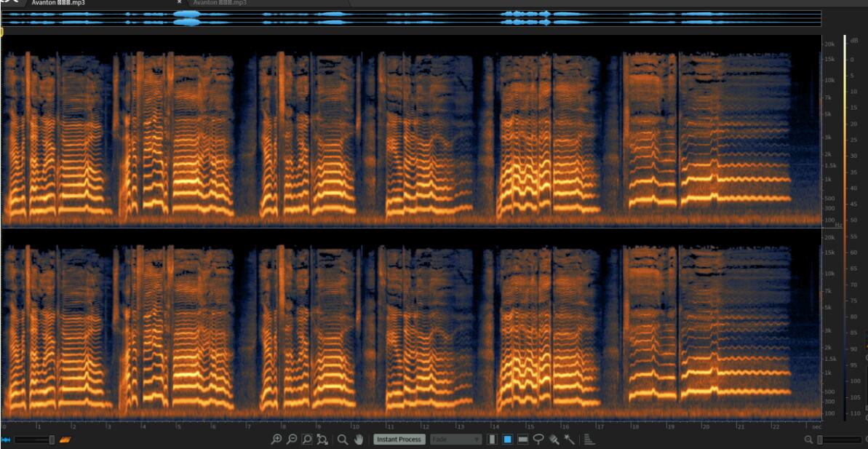
Task: Click the orange spectrogram view icon
Action: pos(65,440)
